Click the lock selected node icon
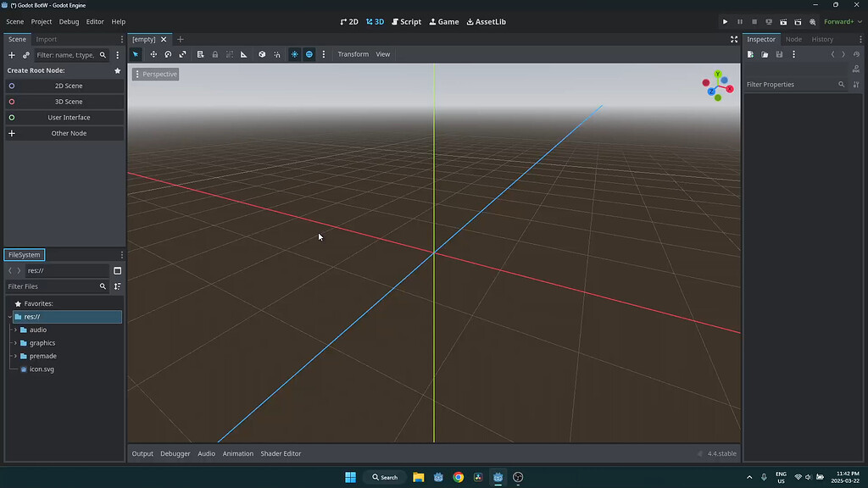Viewport: 868px width, 488px height. (x=214, y=54)
